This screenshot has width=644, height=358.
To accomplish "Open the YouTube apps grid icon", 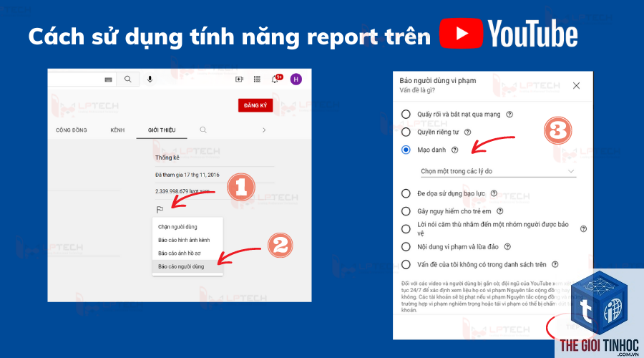I will pos(257,79).
